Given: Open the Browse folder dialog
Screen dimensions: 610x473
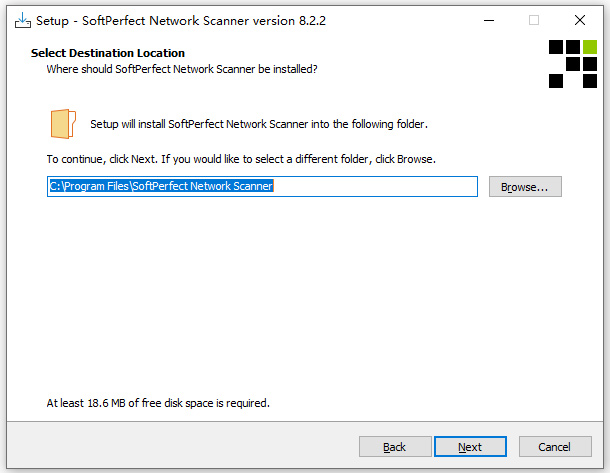Looking at the screenshot, I should 525,187.
